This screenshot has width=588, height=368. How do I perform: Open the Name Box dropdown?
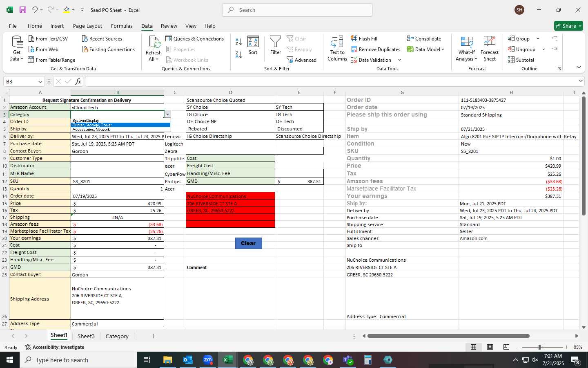(40, 81)
